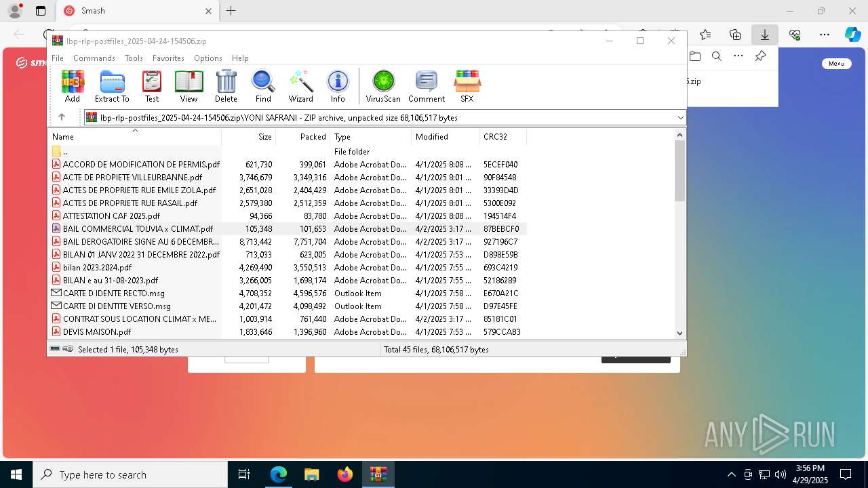The width and height of the screenshot is (868, 488).
Task: Click the file list vertical scrollbar thumb
Action: pyautogui.click(x=680, y=171)
